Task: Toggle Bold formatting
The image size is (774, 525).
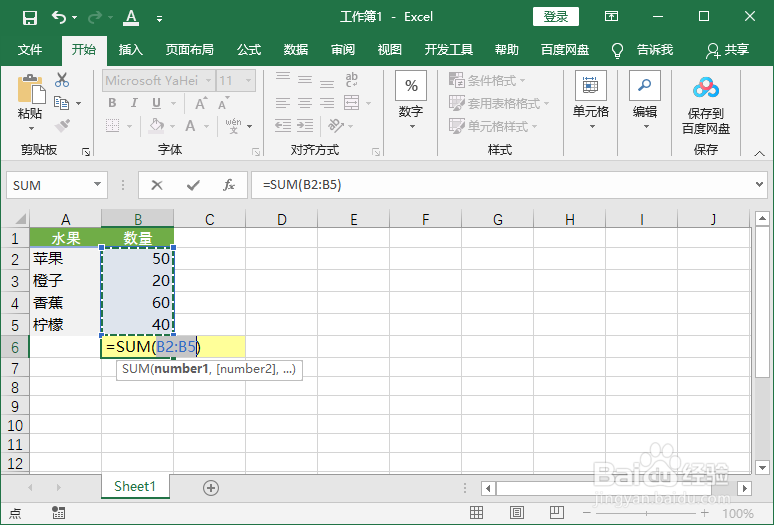Action: click(x=112, y=103)
